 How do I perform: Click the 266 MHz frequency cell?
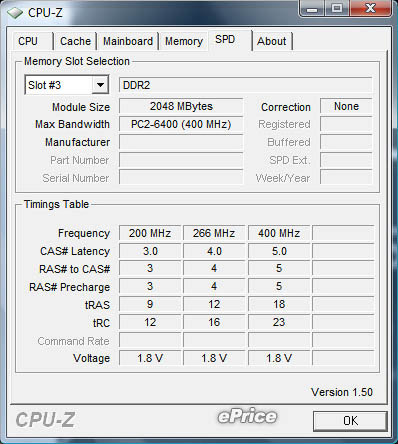[x=214, y=233]
